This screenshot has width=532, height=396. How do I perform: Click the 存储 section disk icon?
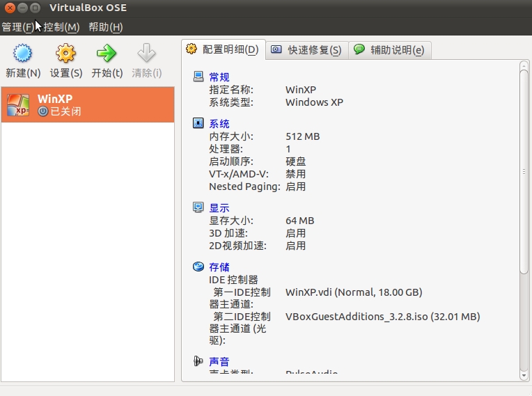pos(198,267)
